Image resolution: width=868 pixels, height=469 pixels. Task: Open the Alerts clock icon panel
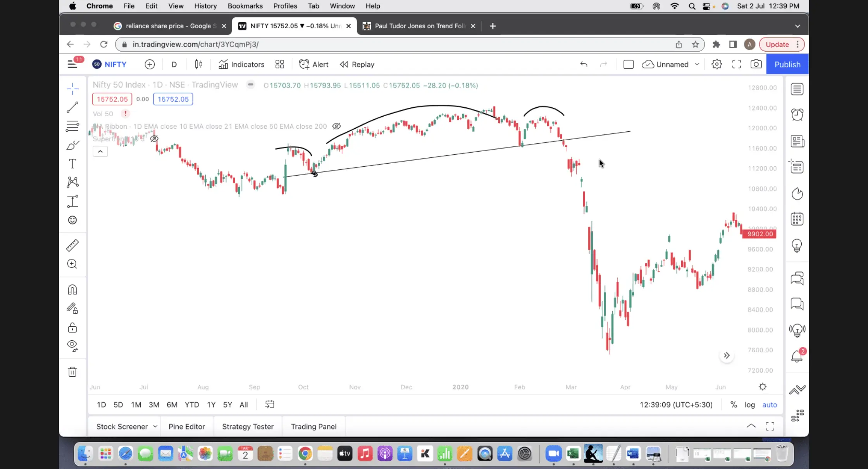coord(797,114)
